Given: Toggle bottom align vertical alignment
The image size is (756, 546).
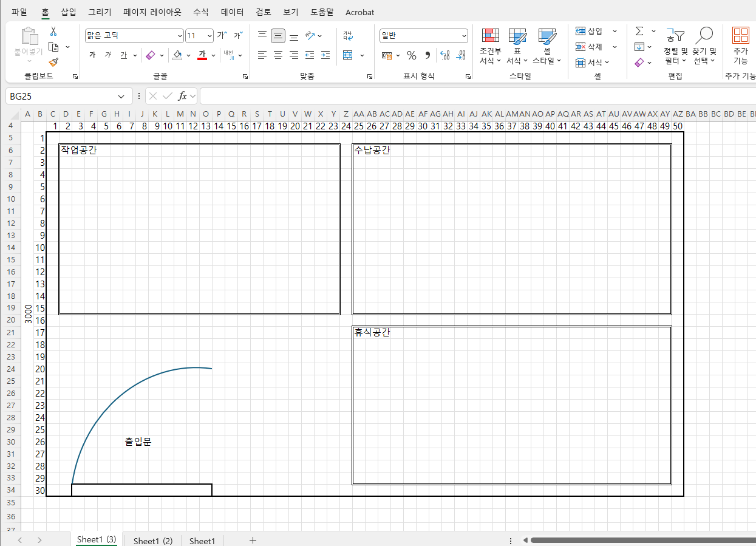Looking at the screenshot, I should 294,36.
